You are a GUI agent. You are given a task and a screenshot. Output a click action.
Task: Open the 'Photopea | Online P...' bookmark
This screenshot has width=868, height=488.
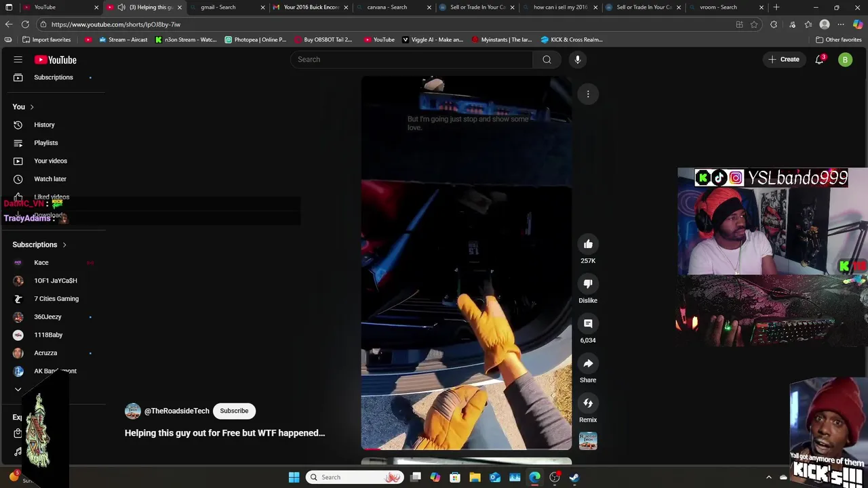pos(256,40)
